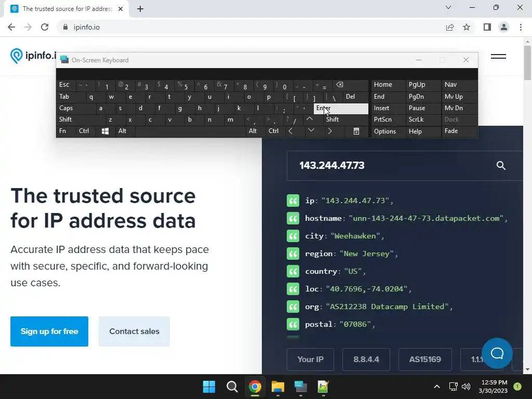Open Chrome three-dot menu
The width and height of the screenshot is (532, 399).
[521, 27]
